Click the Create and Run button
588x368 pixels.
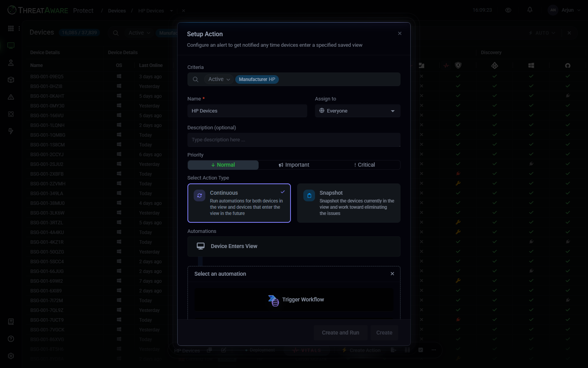coord(340,333)
